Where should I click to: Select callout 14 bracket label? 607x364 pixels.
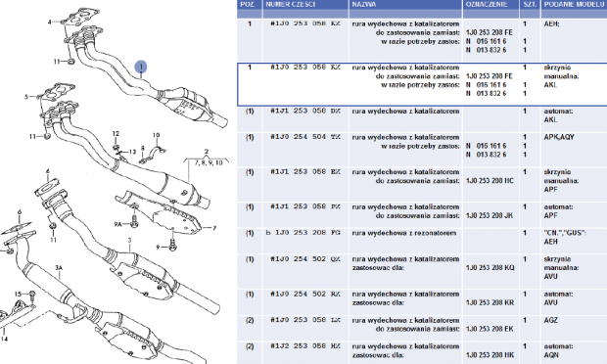coord(4,339)
